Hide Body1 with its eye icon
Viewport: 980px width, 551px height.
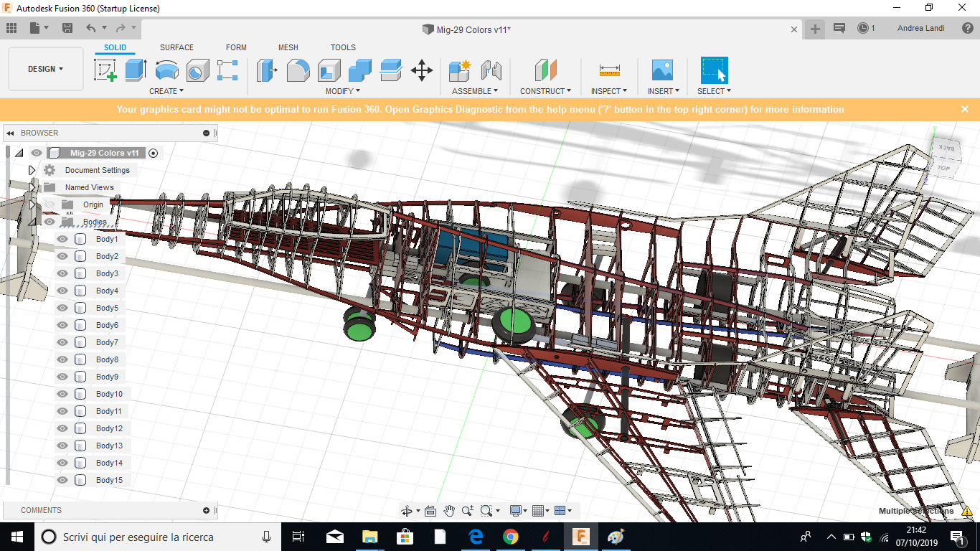[62, 239]
